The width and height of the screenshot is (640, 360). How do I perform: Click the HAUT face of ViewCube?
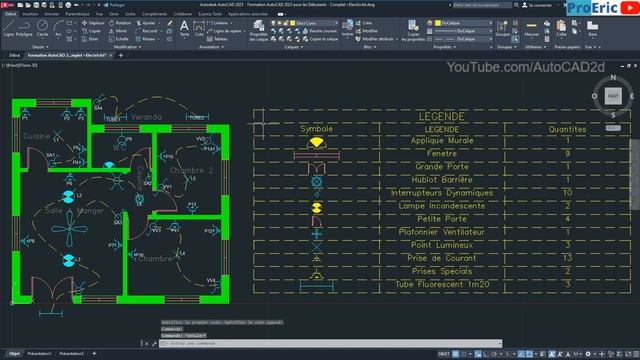coord(613,96)
